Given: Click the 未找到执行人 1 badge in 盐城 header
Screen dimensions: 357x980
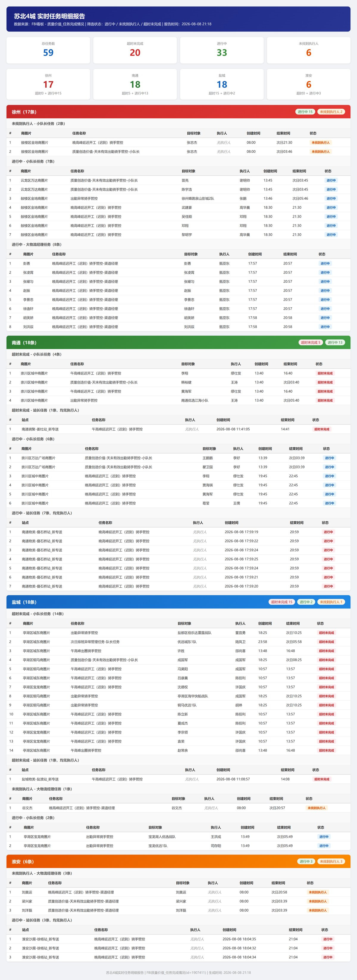Looking at the screenshot, I should [331, 602].
